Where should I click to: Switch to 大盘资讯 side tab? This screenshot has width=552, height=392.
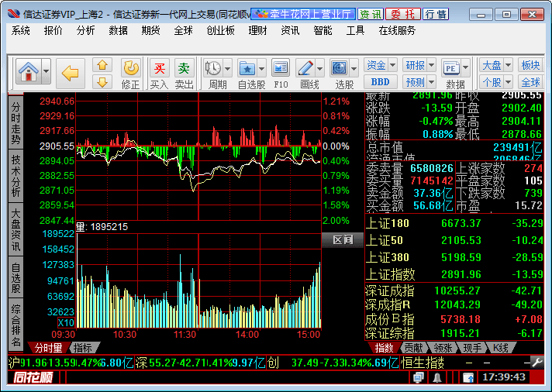16,229
